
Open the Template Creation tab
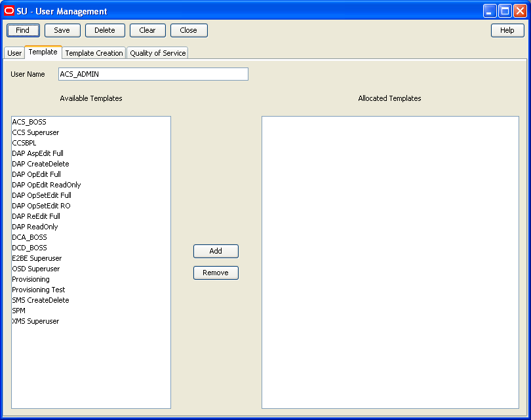94,52
